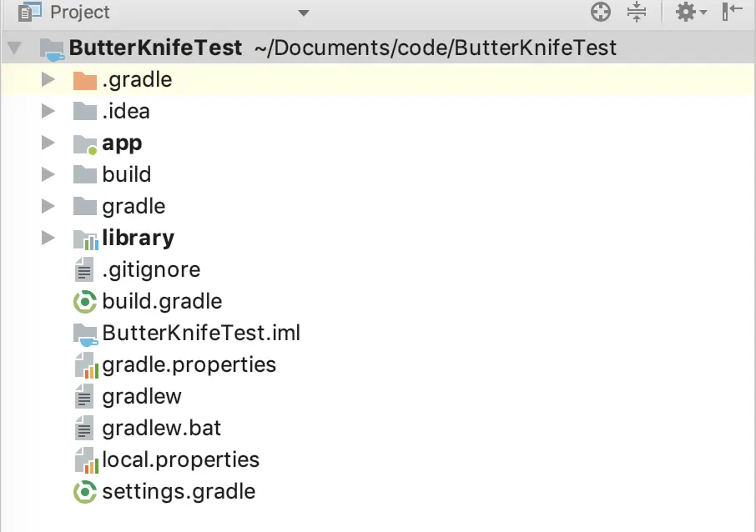This screenshot has width=756, height=532.
Task: Expand the gradle folder arrow
Action: 48,207
